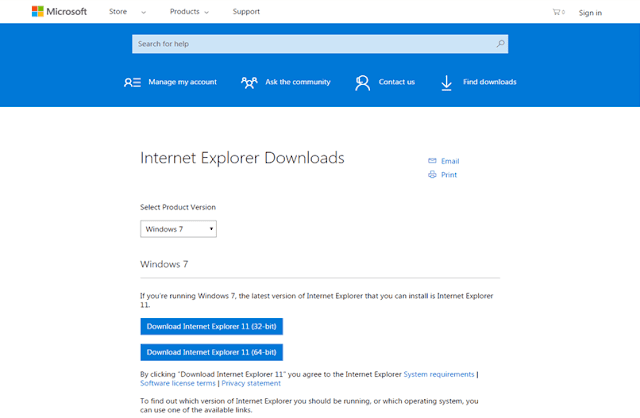This screenshot has width=640, height=418.
Task: Open the System requirements link
Action: [439, 374]
